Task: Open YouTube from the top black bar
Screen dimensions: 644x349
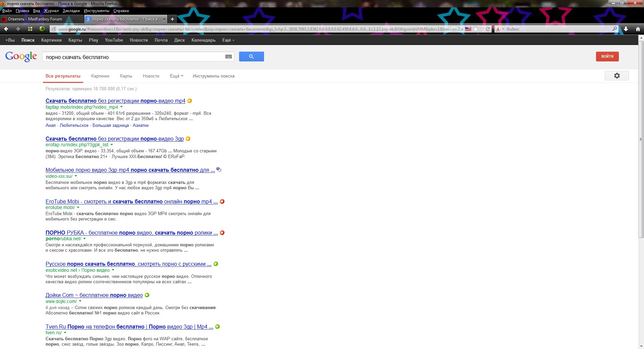Action: coord(114,40)
